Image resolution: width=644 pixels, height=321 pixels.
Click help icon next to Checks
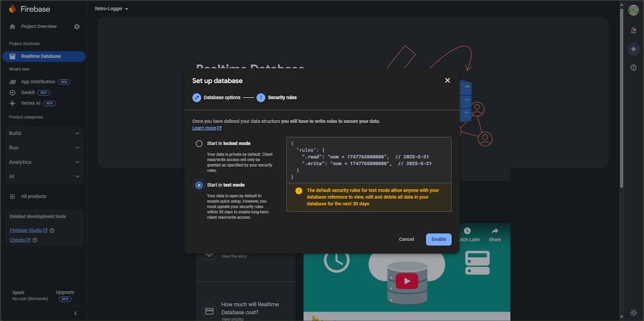click(x=35, y=240)
